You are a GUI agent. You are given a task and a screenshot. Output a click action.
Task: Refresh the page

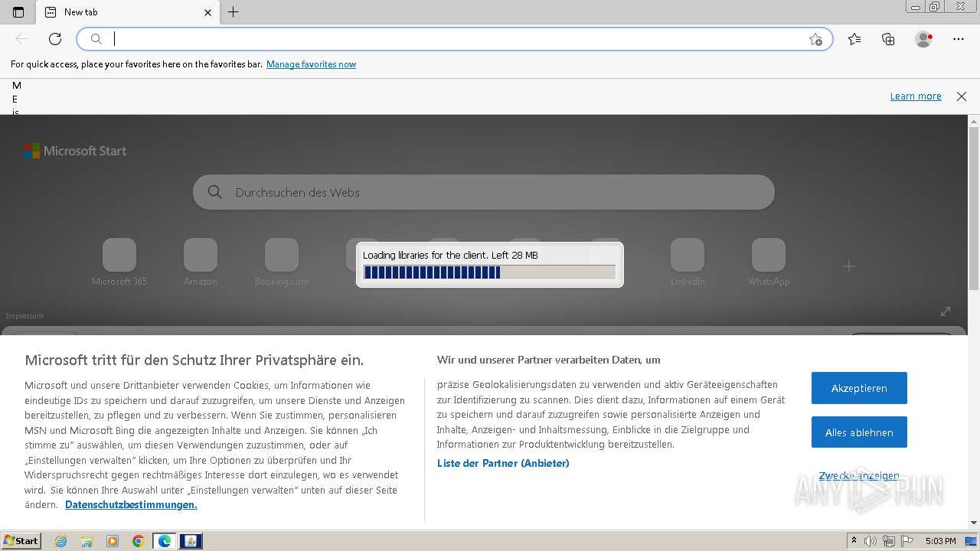point(55,39)
